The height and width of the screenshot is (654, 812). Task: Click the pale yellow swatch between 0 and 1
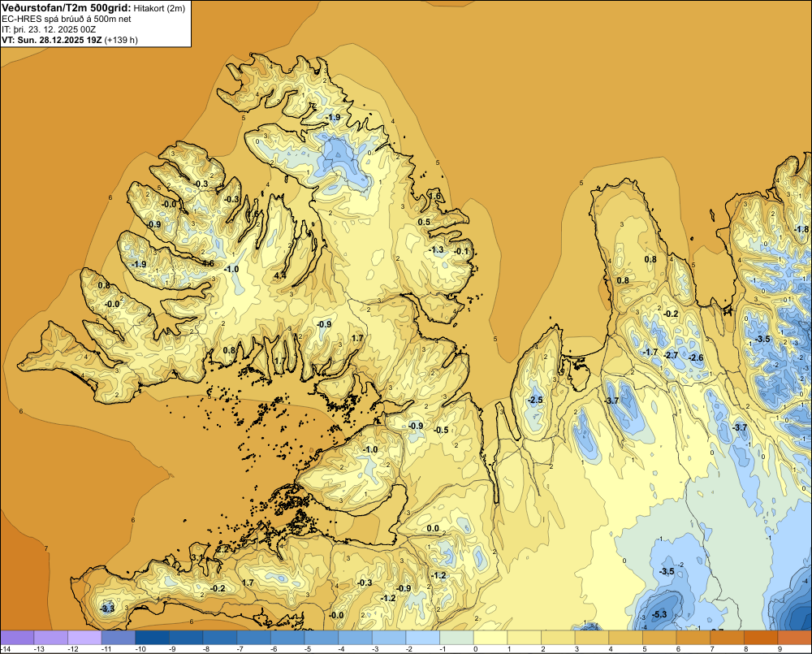[490, 638]
